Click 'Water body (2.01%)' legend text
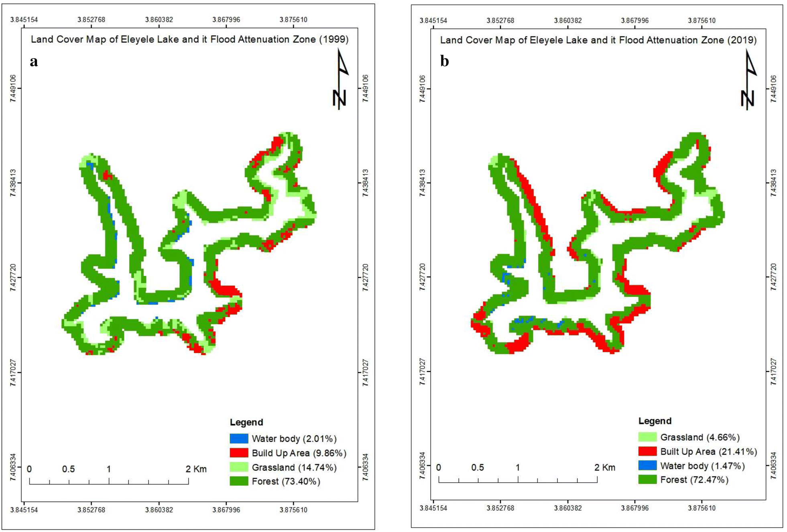 click(294, 439)
